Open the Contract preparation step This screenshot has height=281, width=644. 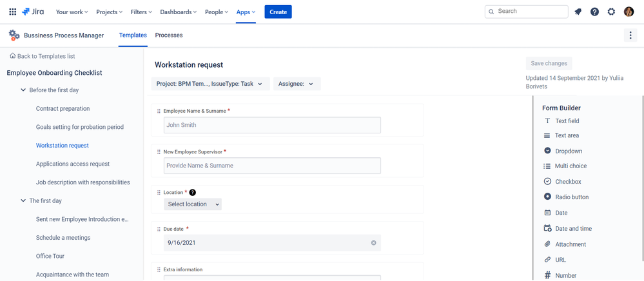(x=63, y=108)
